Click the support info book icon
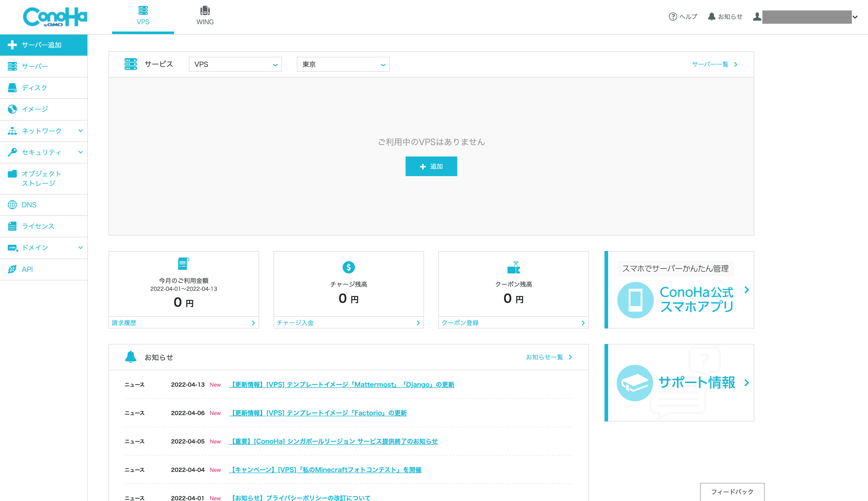The width and height of the screenshot is (868, 501). pyautogui.click(x=635, y=383)
